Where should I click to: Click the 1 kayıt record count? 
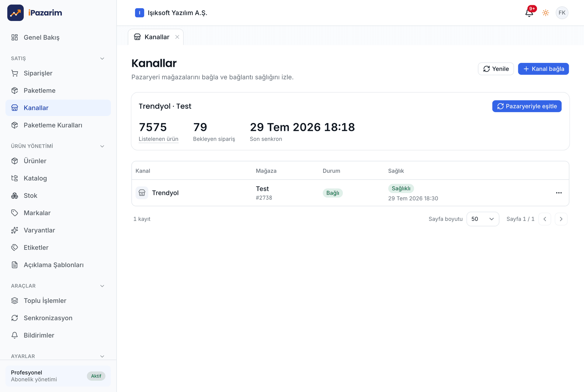pos(142,219)
